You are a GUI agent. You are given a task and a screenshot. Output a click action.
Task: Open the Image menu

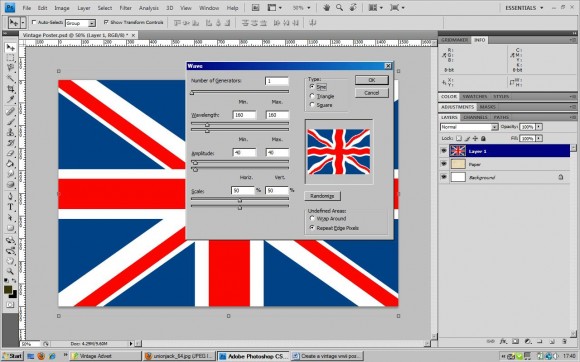(62, 8)
